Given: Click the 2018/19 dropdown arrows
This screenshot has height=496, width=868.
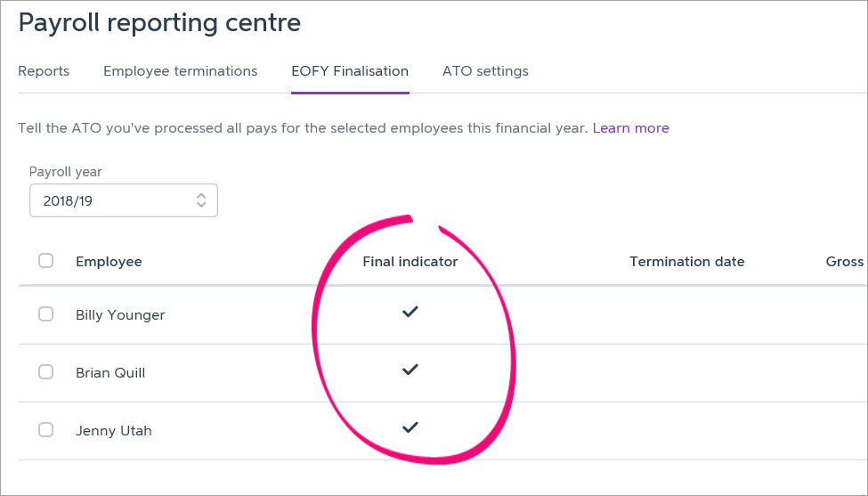Looking at the screenshot, I should tap(201, 200).
